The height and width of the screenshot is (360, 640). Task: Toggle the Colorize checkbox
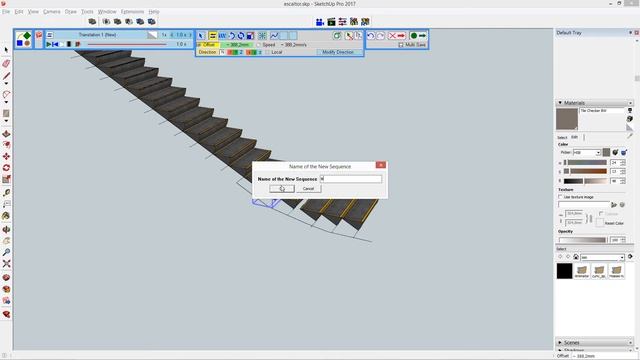[x=601, y=214]
